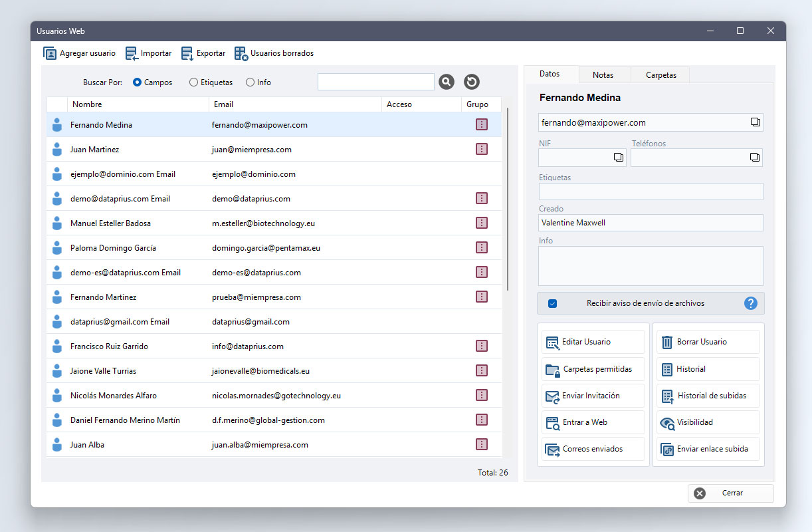Screen dimensions: 812x532
Task: Open Grupo icon for demo-es@dataprius.com row
Action: click(x=482, y=272)
